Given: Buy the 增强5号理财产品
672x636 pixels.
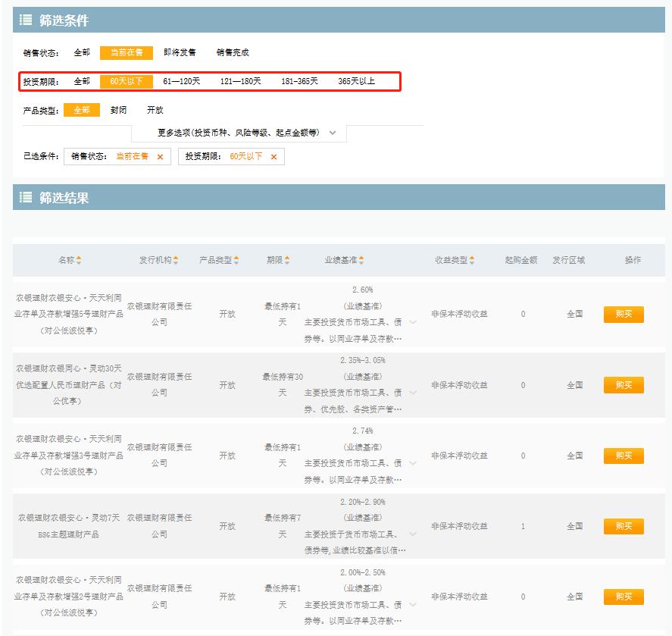Looking at the screenshot, I should pos(624,315).
